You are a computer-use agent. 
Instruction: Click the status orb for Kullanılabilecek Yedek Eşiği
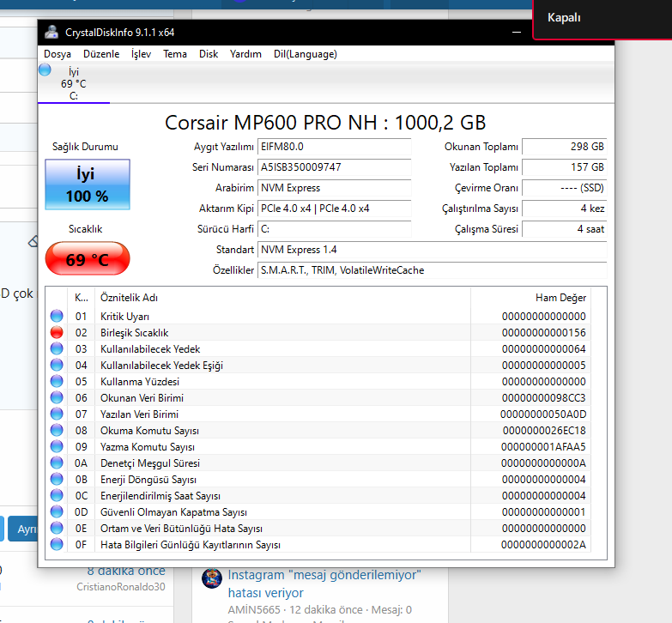(x=57, y=365)
